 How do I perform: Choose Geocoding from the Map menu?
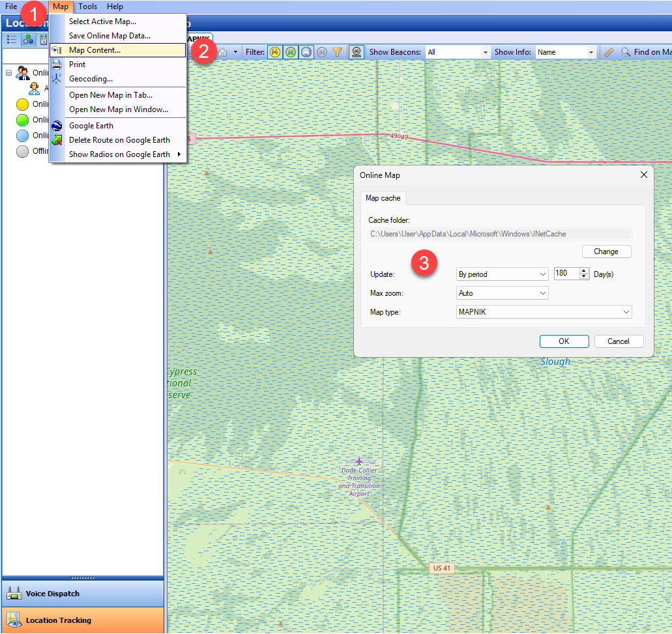91,79
